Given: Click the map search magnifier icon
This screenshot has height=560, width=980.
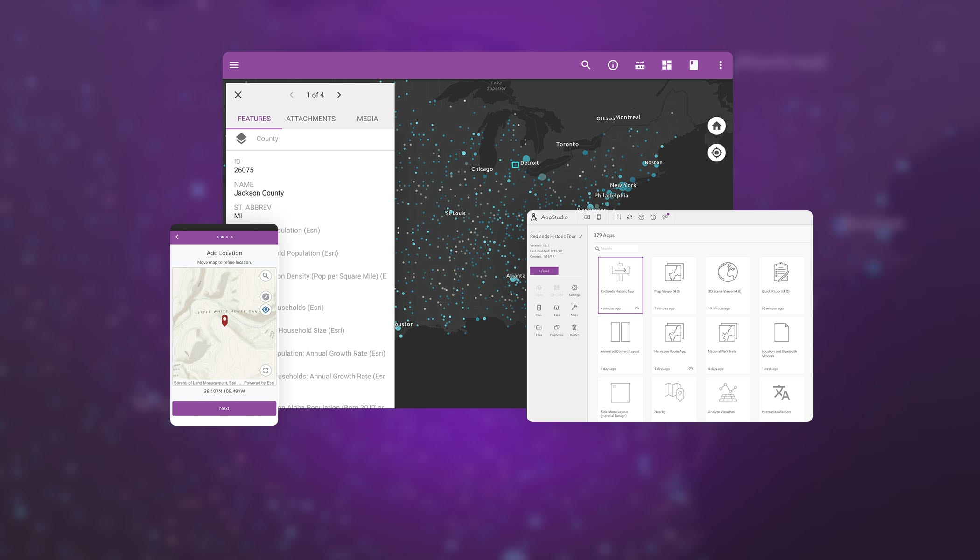Looking at the screenshot, I should click(x=586, y=65).
